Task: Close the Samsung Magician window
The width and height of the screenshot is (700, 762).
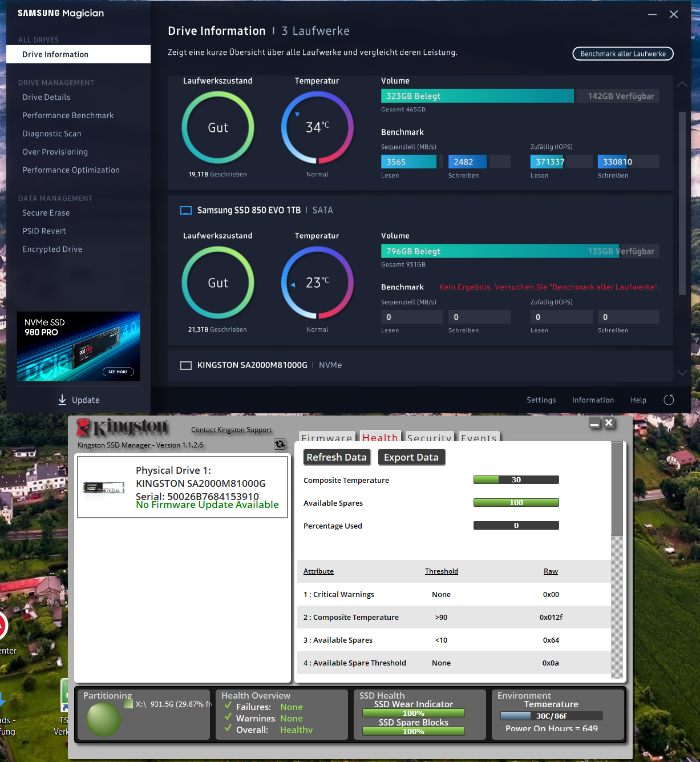Action: click(x=674, y=14)
